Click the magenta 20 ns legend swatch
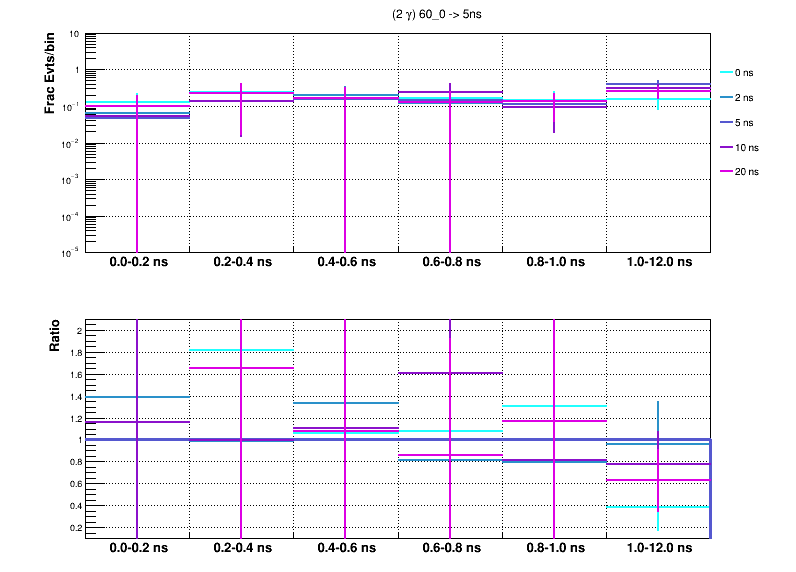The width and height of the screenshot is (796, 572). pyautogui.click(x=726, y=172)
